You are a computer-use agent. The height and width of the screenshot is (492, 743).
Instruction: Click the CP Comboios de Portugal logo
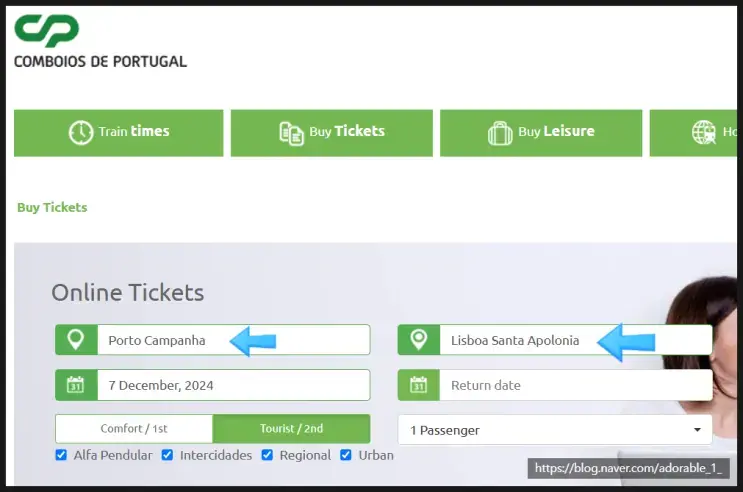tap(100, 41)
